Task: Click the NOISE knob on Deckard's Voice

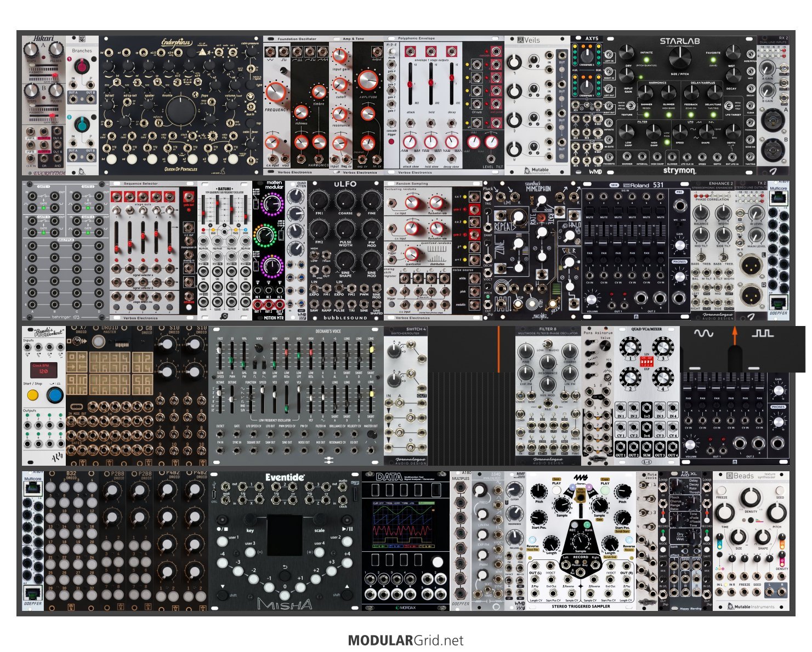Action: click(259, 348)
